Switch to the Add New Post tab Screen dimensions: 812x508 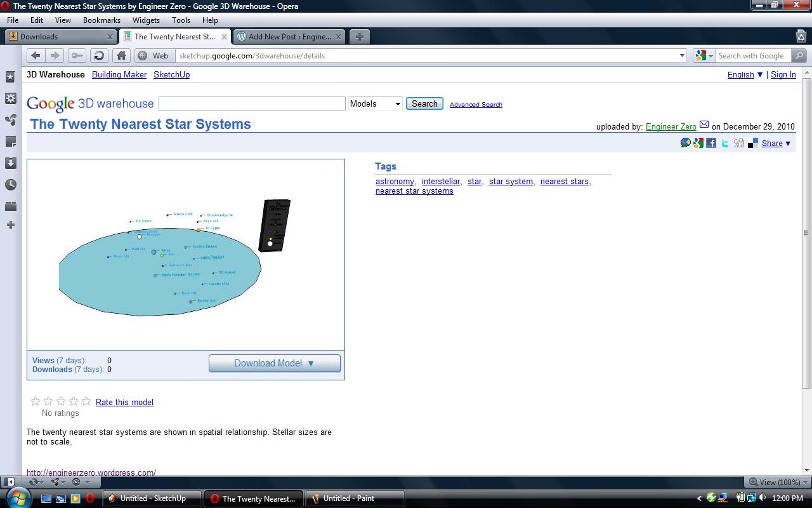[289, 37]
